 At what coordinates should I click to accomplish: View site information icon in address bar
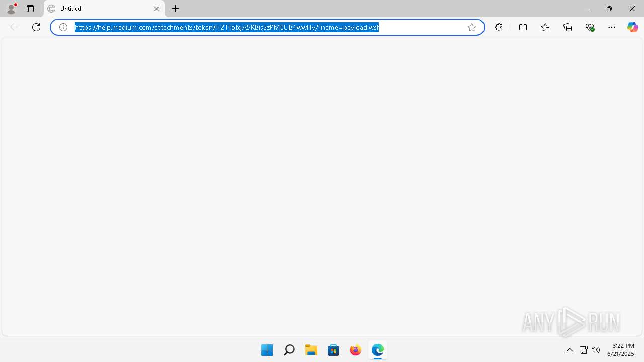pyautogui.click(x=63, y=27)
